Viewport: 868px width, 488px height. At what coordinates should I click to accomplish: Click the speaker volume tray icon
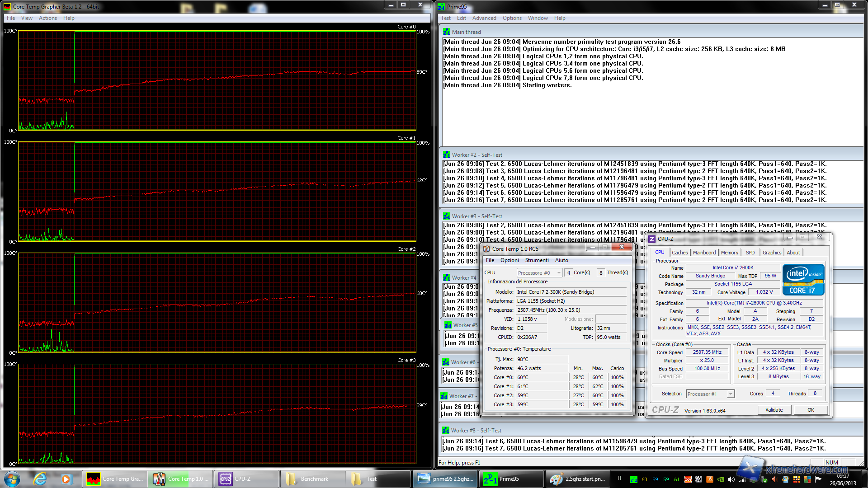731,479
